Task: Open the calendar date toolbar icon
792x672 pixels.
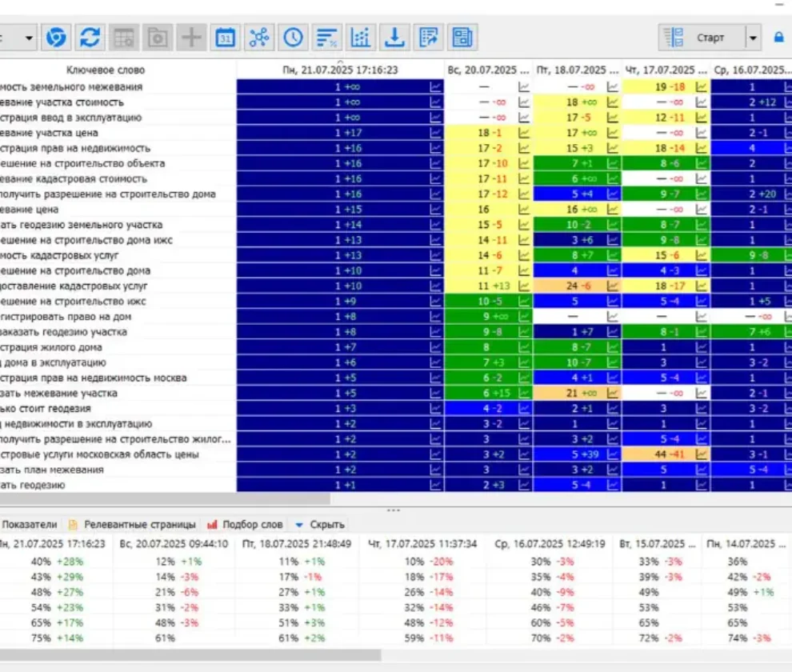Action: 225,38
